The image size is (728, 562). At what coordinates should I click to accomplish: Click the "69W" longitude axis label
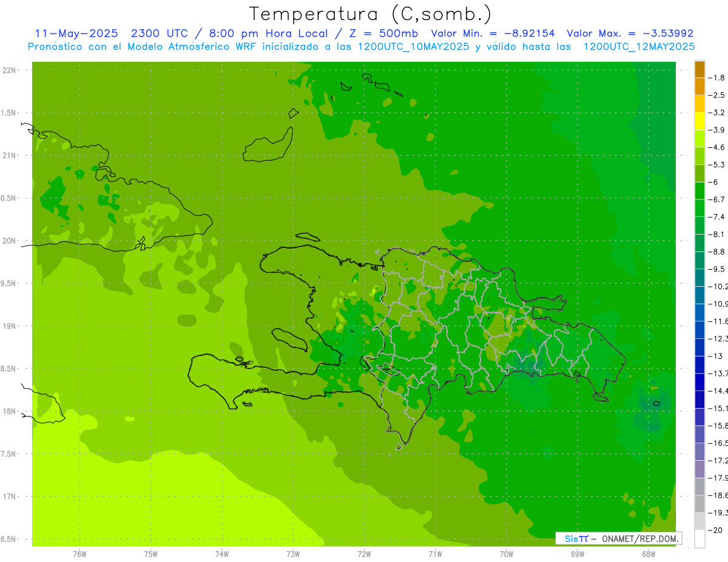[x=577, y=554]
